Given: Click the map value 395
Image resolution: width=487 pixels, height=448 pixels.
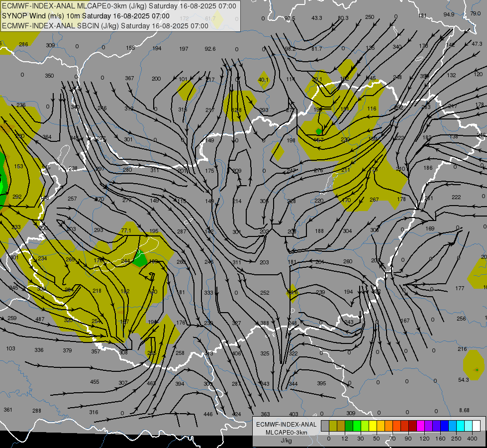Looking at the screenshot, I should coord(321,383).
